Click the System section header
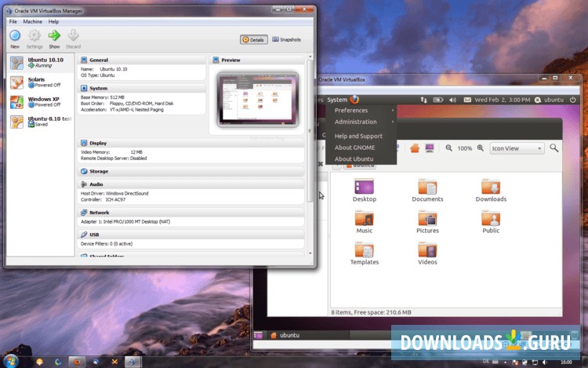Viewport: 588px width, 368px height. 142,88
